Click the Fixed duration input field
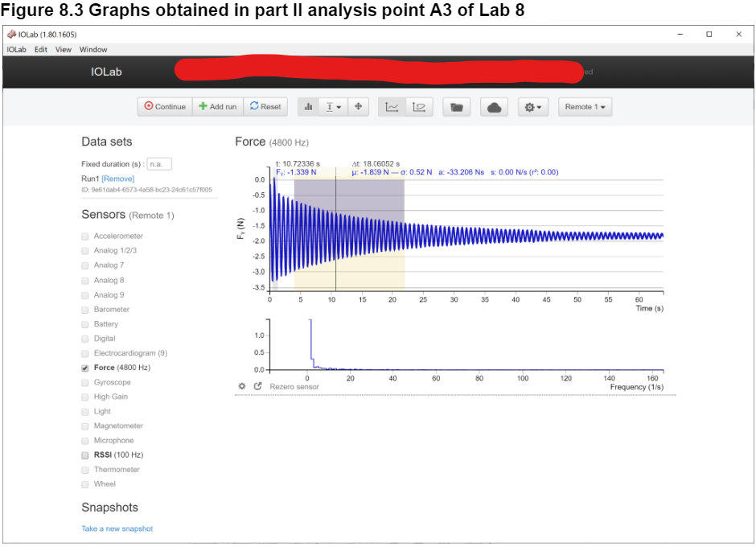 click(x=158, y=162)
